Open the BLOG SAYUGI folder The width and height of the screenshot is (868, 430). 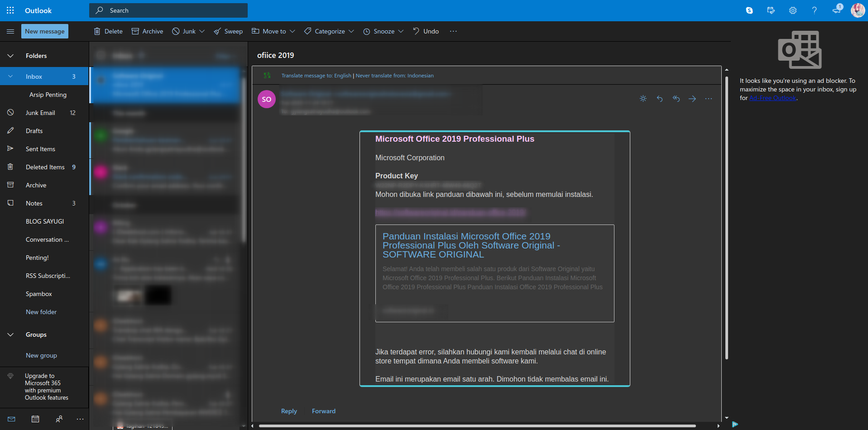click(44, 221)
